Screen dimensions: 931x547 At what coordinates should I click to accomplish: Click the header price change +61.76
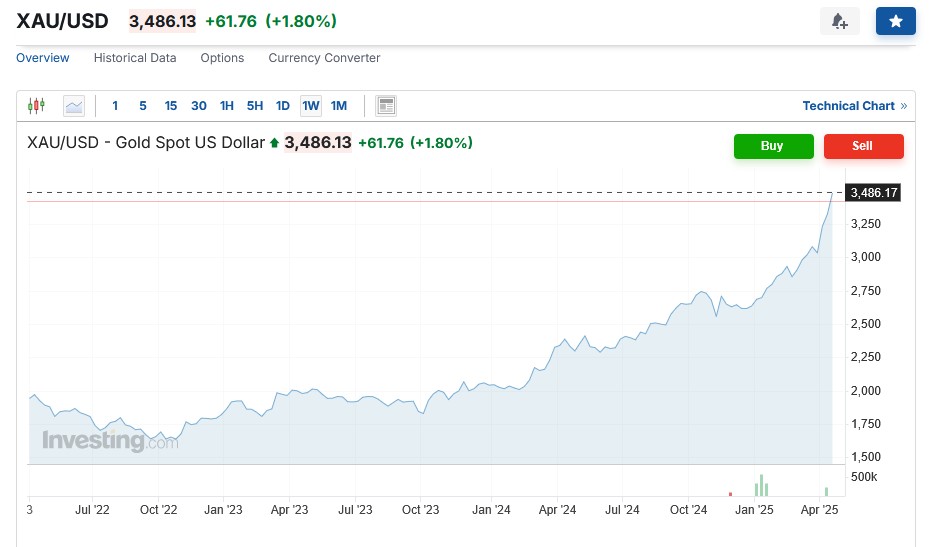231,21
